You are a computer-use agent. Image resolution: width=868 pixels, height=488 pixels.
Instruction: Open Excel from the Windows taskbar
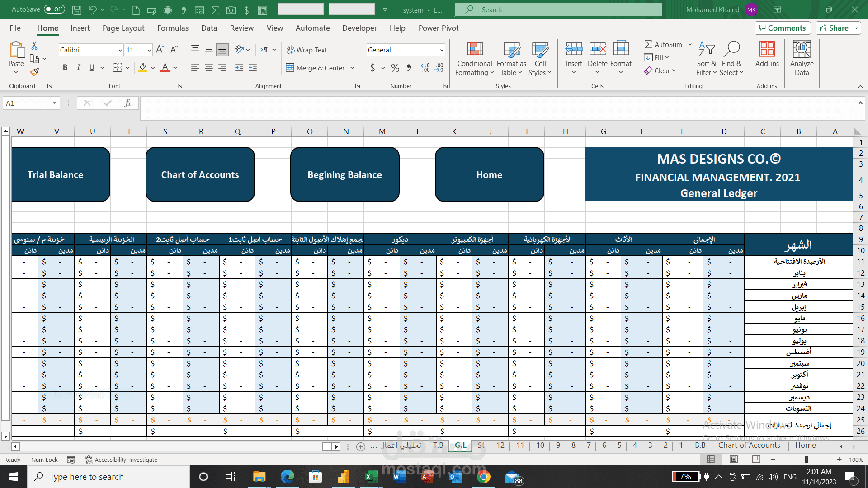(371, 477)
